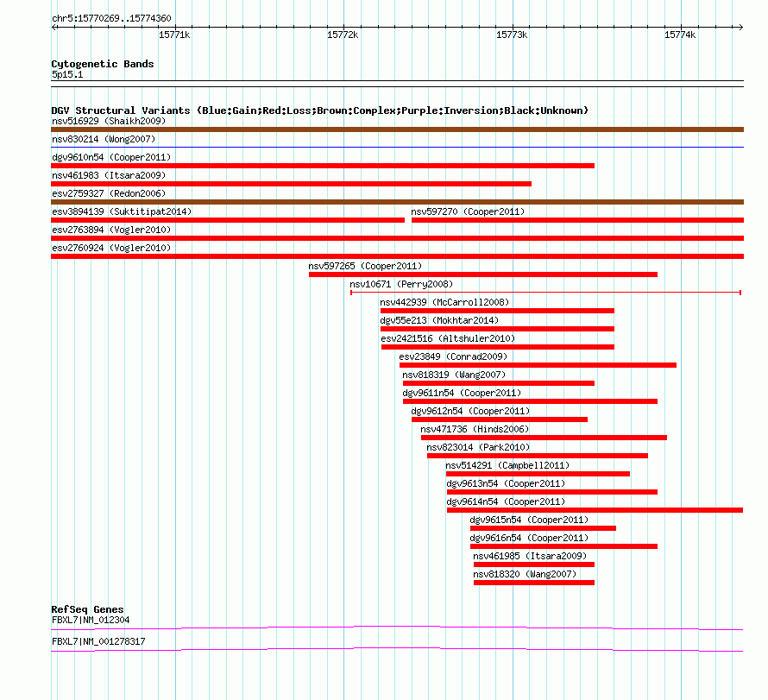Viewport: 768px width, 700px height.
Task: Click the red dgv55e213 loss bar
Action: click(497, 329)
